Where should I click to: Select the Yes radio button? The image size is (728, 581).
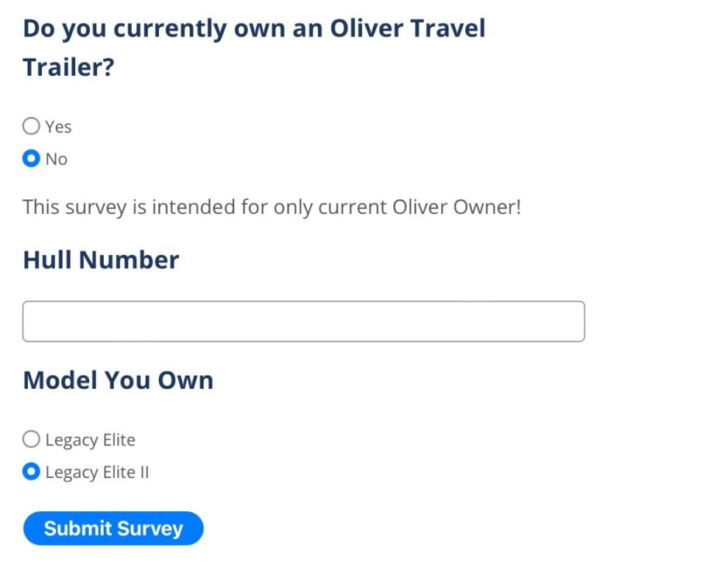(x=31, y=126)
